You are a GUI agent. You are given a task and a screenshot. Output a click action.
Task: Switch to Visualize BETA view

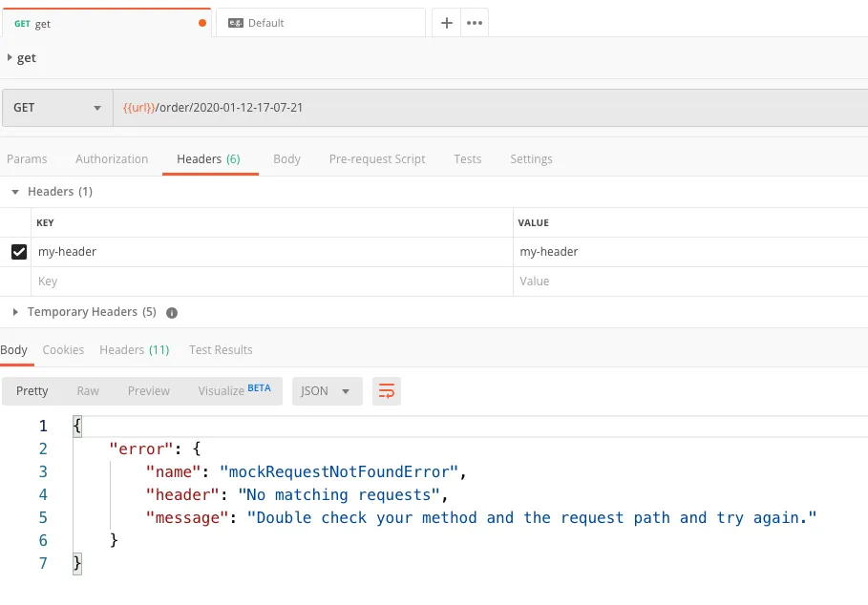(x=234, y=390)
